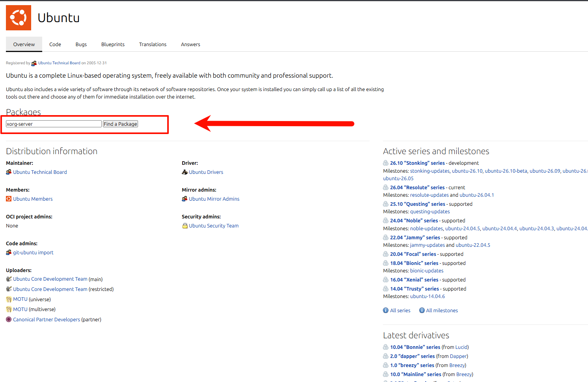588x382 pixels.
Task: Open the resolute-updates milestone link
Action: point(429,195)
